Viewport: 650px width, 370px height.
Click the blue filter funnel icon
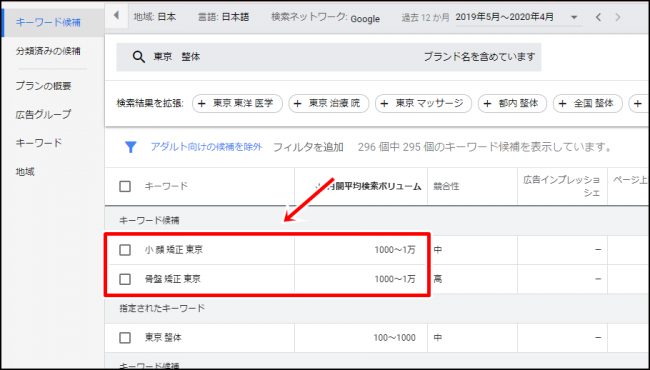[131, 147]
